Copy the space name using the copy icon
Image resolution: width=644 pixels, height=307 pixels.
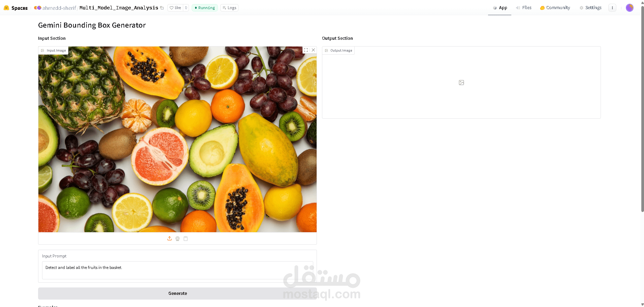click(x=162, y=8)
